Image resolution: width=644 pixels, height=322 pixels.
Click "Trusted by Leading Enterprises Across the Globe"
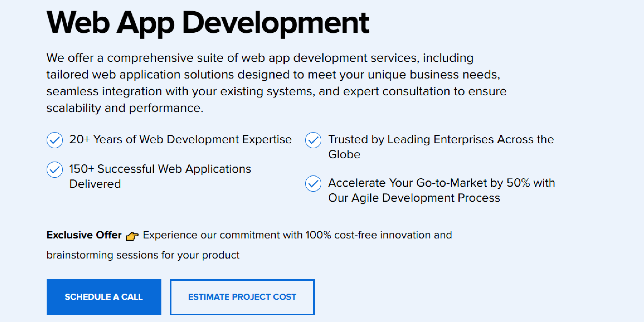pos(441,147)
